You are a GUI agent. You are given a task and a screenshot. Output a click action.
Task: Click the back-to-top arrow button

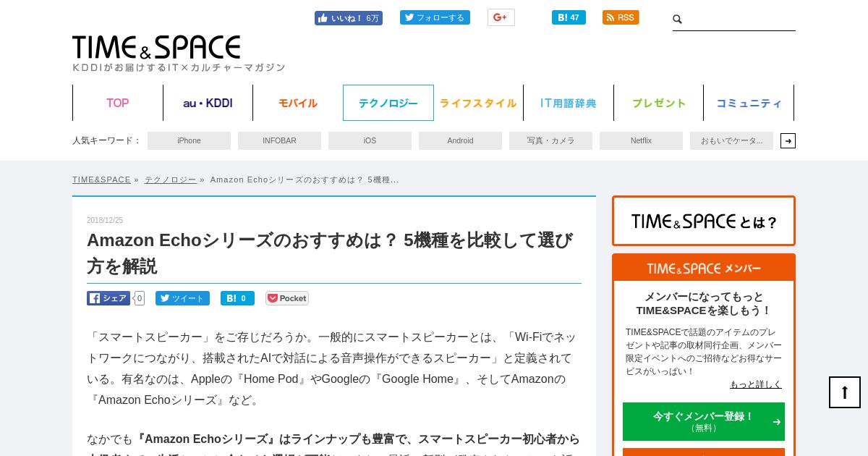tap(845, 392)
